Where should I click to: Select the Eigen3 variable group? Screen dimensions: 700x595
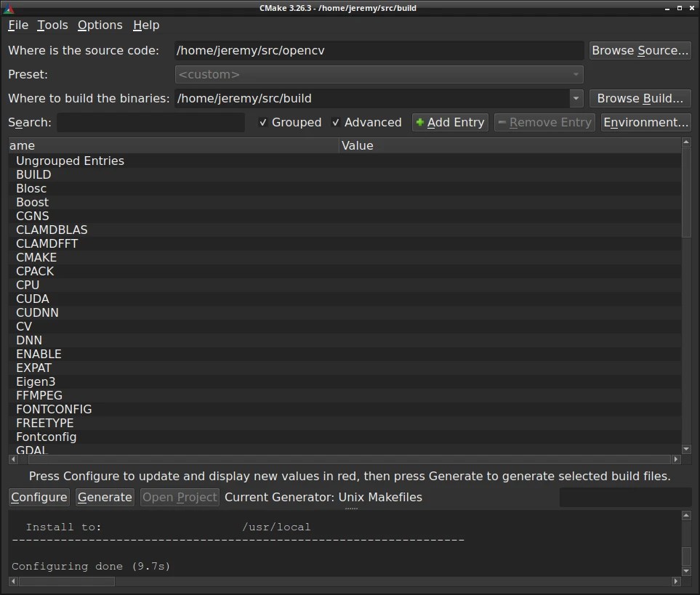click(36, 381)
